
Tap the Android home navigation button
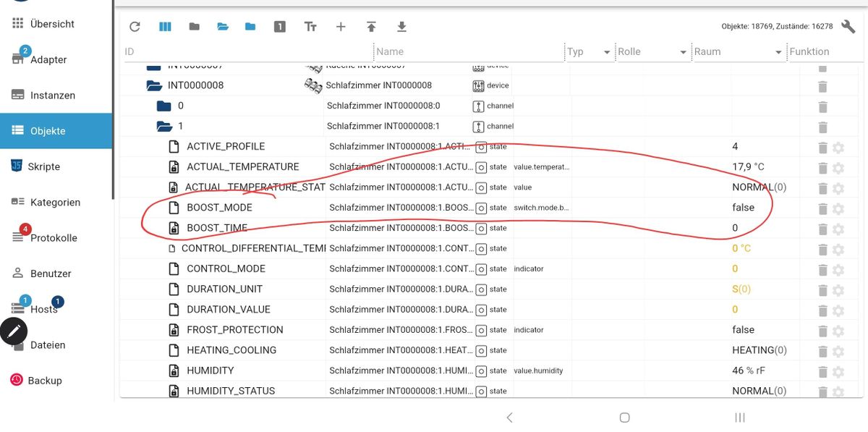click(x=625, y=418)
